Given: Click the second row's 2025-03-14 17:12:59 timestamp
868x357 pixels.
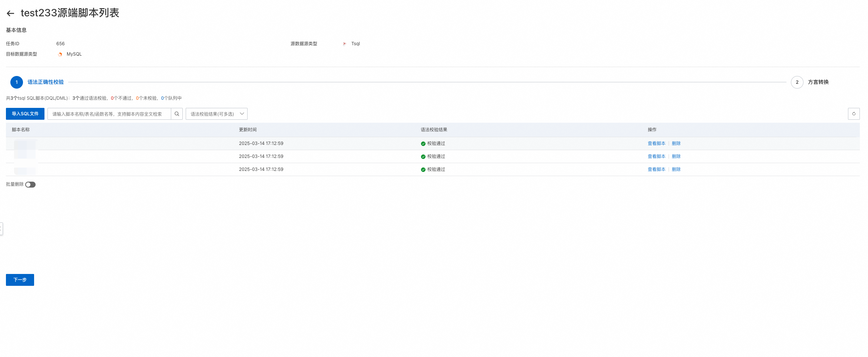Looking at the screenshot, I should point(261,156).
